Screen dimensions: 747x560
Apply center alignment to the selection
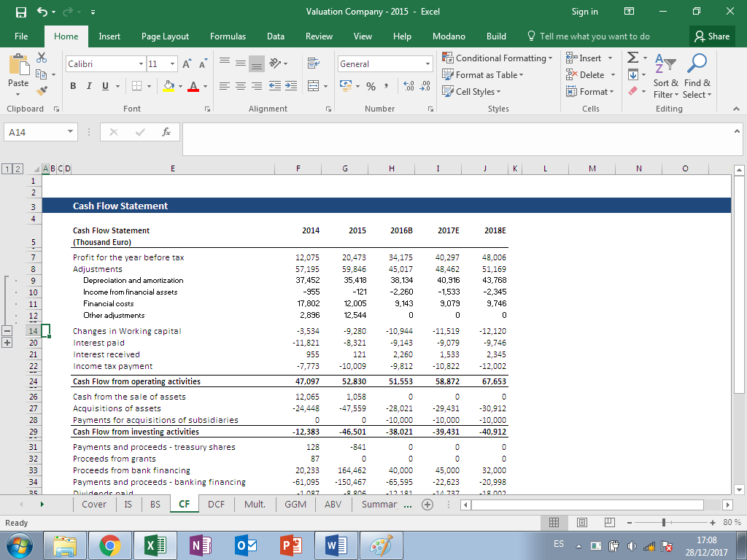tap(241, 86)
